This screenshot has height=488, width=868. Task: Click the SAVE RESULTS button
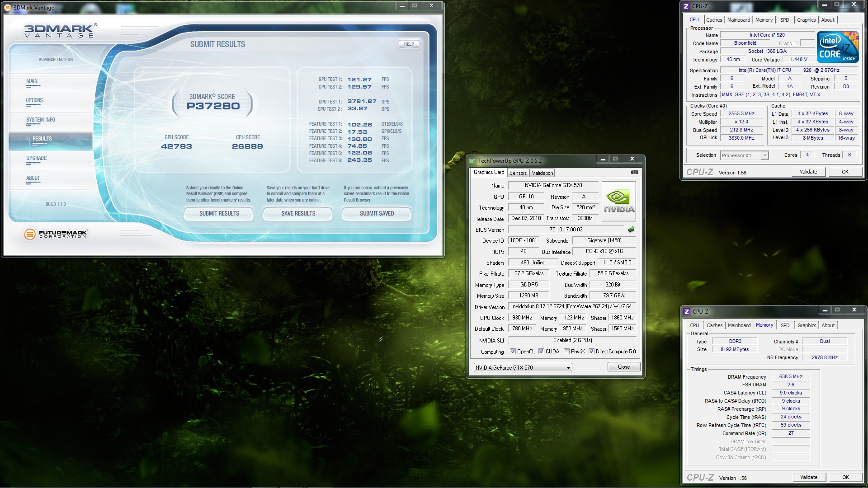pos(298,214)
